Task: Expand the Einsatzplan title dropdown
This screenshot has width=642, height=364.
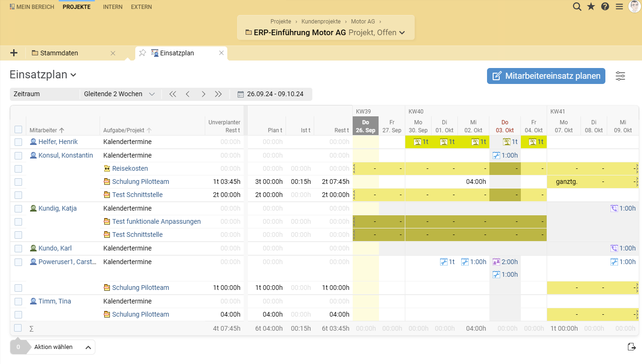Action: click(74, 75)
